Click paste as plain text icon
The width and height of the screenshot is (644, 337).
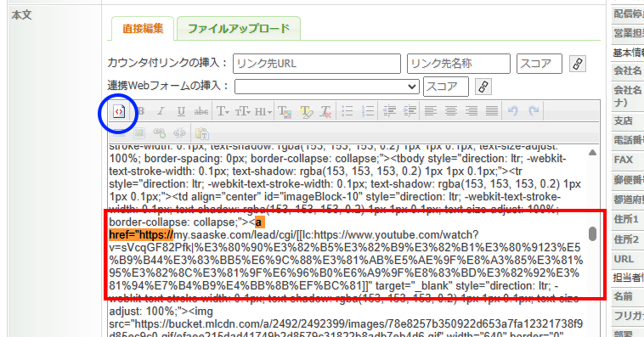pos(201,133)
